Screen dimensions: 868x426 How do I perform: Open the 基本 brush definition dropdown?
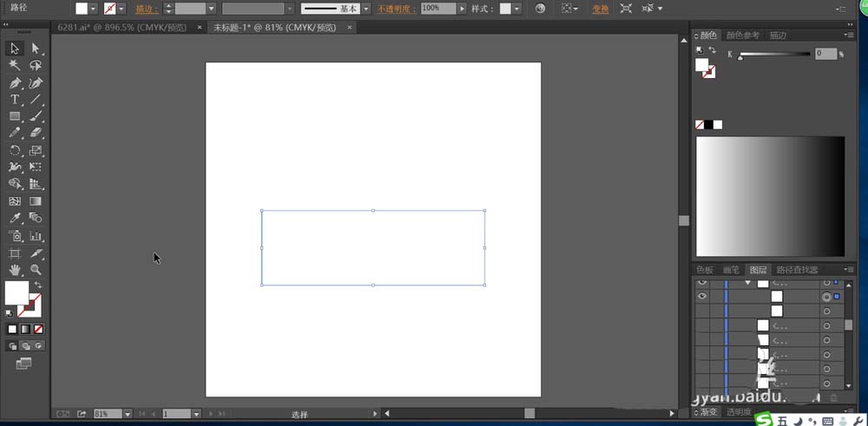pos(366,9)
